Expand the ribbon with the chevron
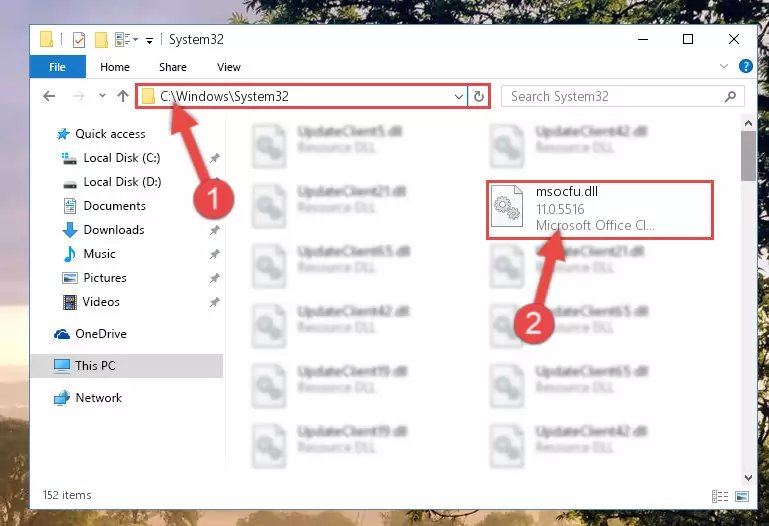This screenshot has height=526, width=769. 723,66
